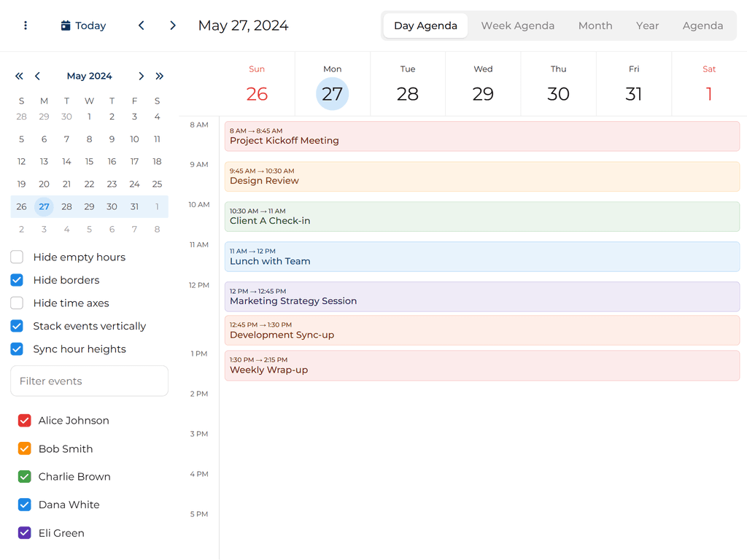Click the Filter events input field
The height and width of the screenshot is (560, 747).
89,381
